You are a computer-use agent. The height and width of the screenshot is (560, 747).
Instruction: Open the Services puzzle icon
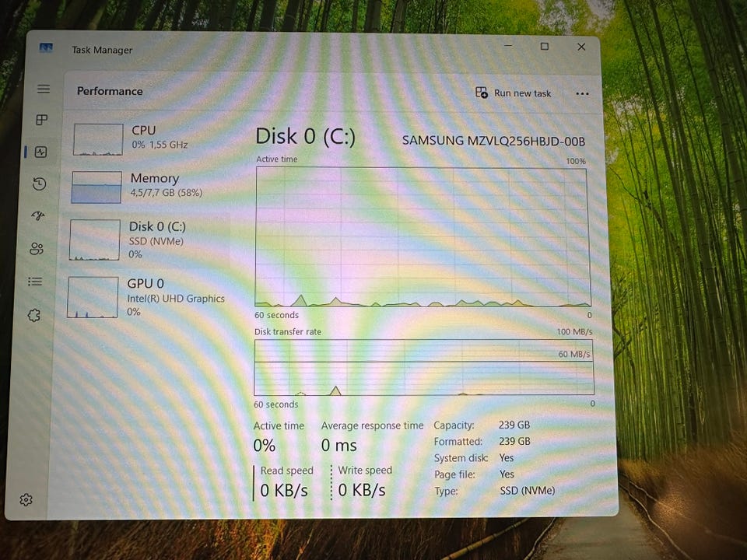pos(33,315)
